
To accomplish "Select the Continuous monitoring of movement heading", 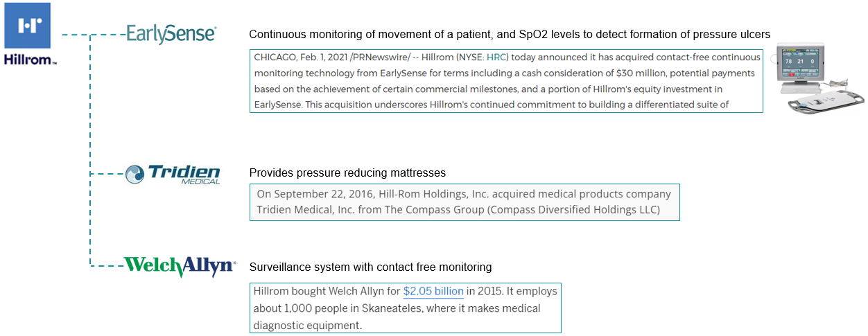I will click(x=510, y=34).
